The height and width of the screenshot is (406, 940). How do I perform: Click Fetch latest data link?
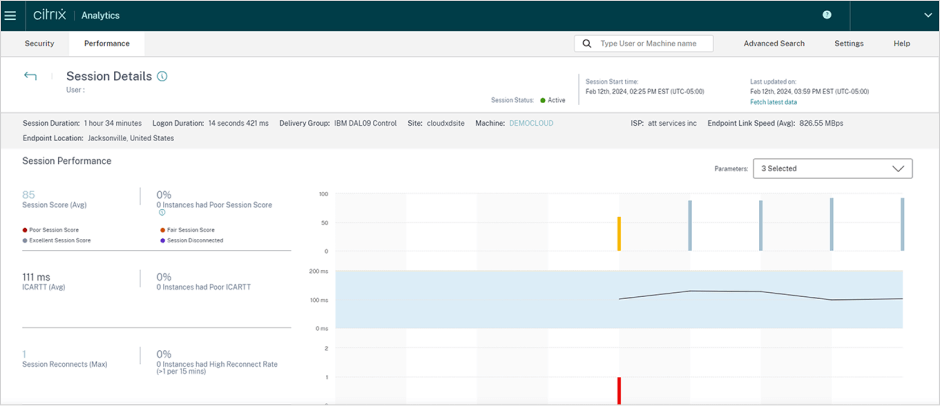773,102
